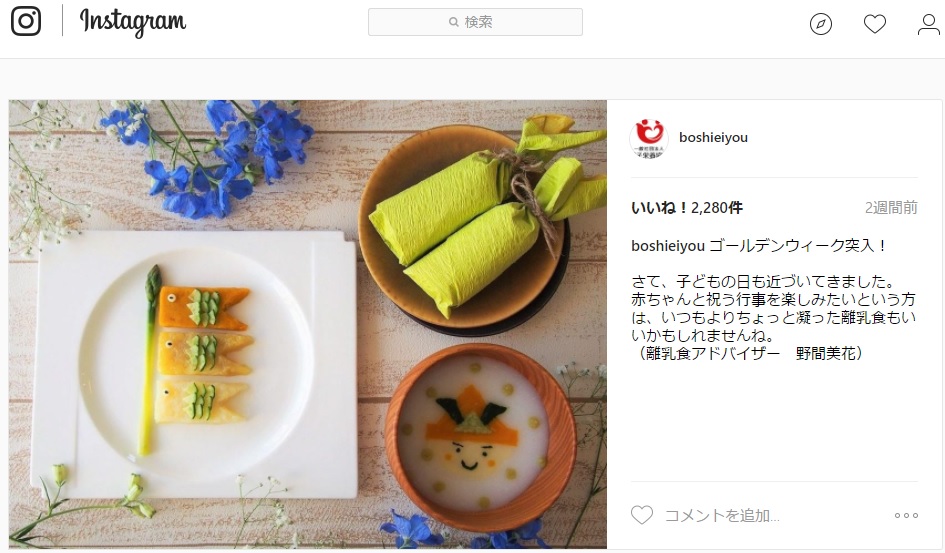
Task: Click the 2週間前 timestamp link
Action: (891, 208)
